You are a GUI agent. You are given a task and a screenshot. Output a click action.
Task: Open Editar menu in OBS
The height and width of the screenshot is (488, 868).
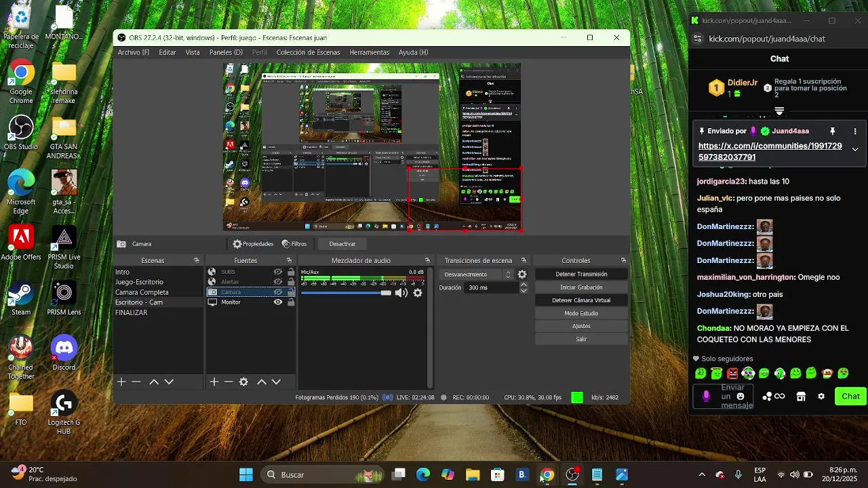(167, 52)
